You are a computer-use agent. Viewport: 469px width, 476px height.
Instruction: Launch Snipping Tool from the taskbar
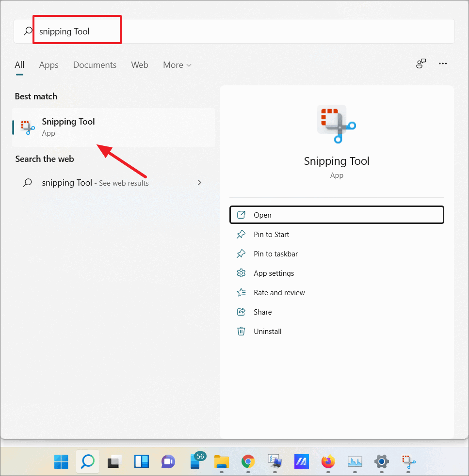[408, 462]
